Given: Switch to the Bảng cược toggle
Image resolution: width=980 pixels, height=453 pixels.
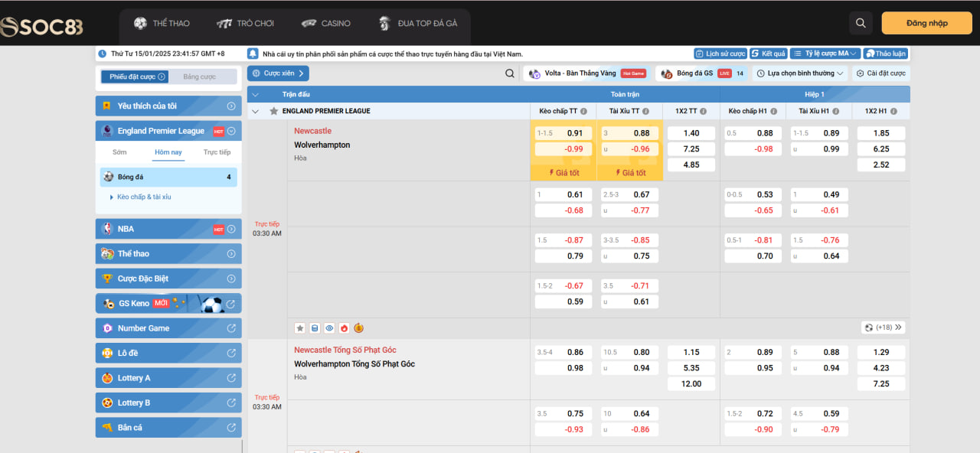Looking at the screenshot, I should coord(200,77).
